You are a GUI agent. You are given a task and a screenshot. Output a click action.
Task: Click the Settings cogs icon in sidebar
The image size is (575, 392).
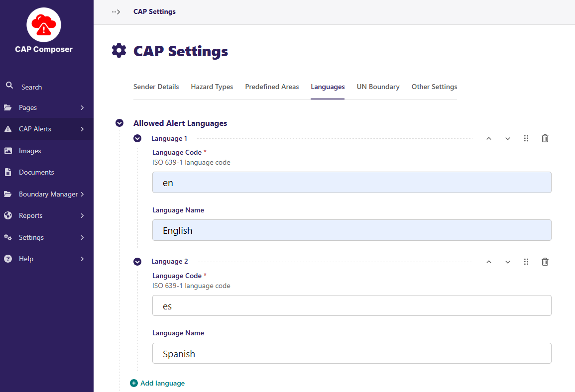tap(7, 237)
